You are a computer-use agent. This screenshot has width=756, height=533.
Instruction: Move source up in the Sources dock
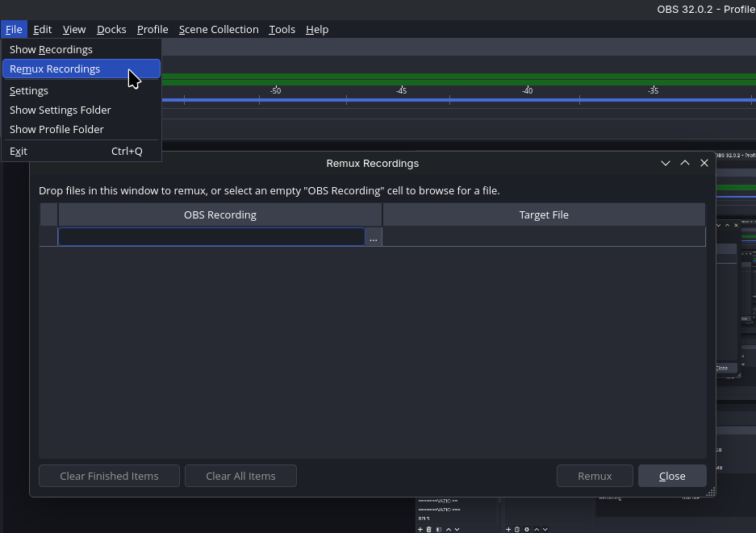(x=537, y=529)
